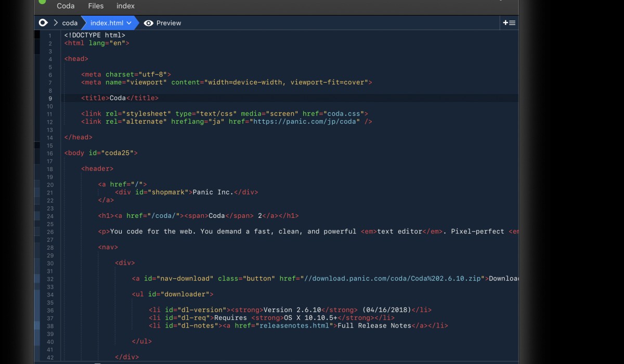Click the opening header tag on line 18
Image resolution: width=624 pixels, height=364 pixels.
(x=97, y=168)
